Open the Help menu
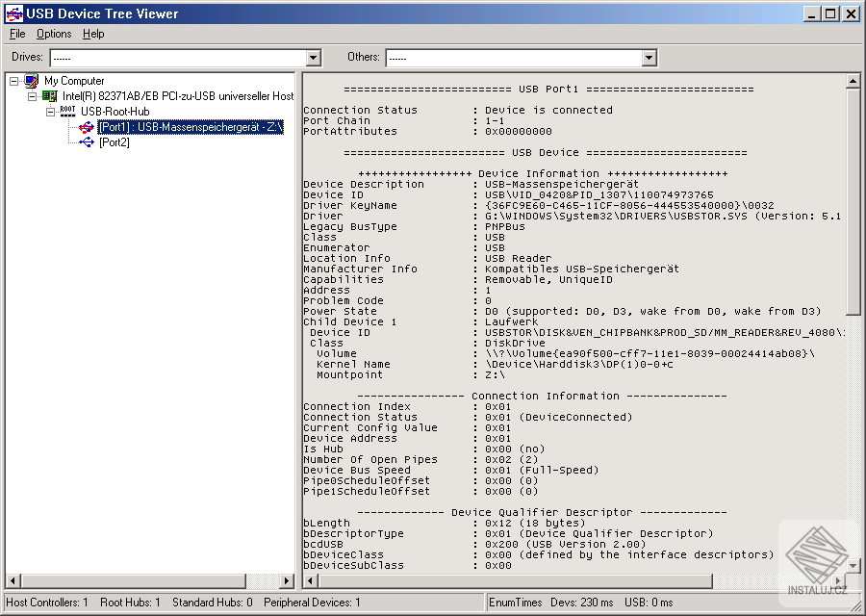Image resolution: width=866 pixels, height=616 pixels. [x=93, y=34]
